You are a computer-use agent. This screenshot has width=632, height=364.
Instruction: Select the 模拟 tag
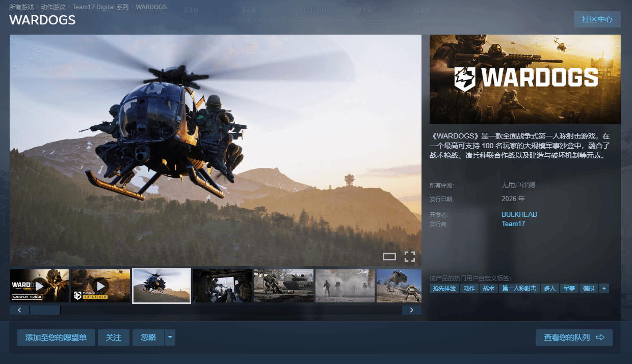click(x=588, y=288)
